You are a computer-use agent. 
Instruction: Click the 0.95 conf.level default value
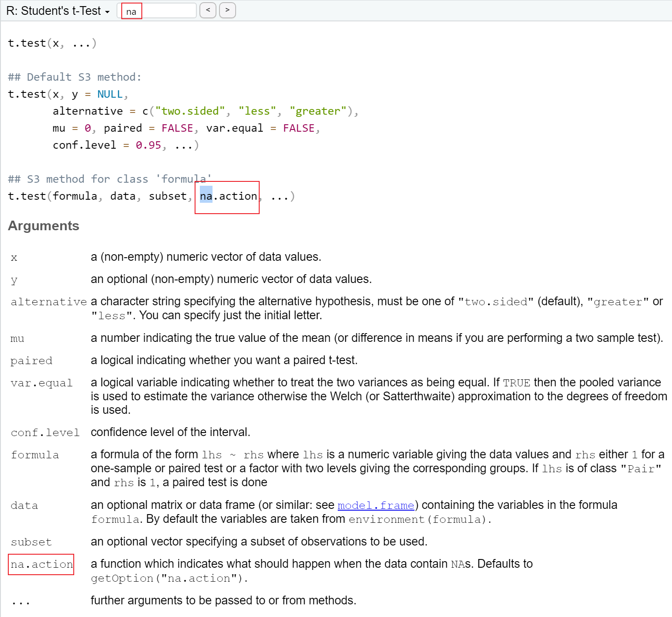click(x=148, y=145)
